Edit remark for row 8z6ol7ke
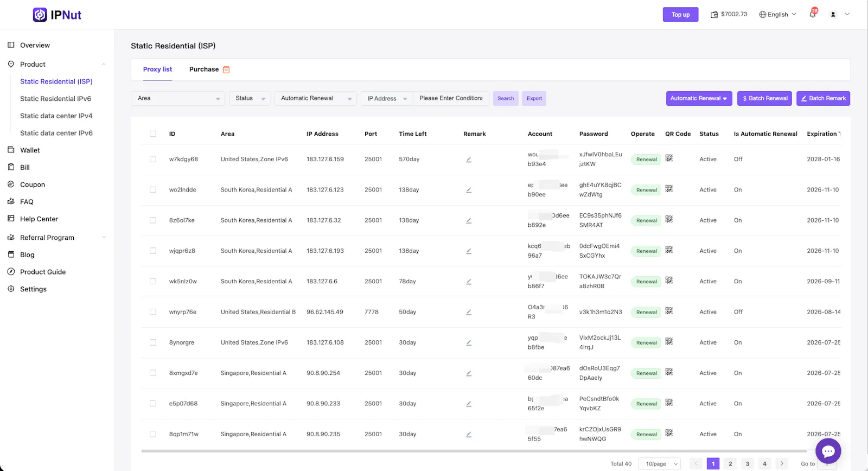The width and height of the screenshot is (868, 471). coord(469,220)
